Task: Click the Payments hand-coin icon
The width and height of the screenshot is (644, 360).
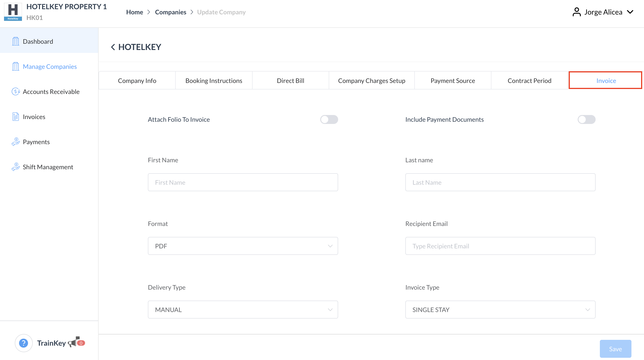Action: [x=15, y=142]
